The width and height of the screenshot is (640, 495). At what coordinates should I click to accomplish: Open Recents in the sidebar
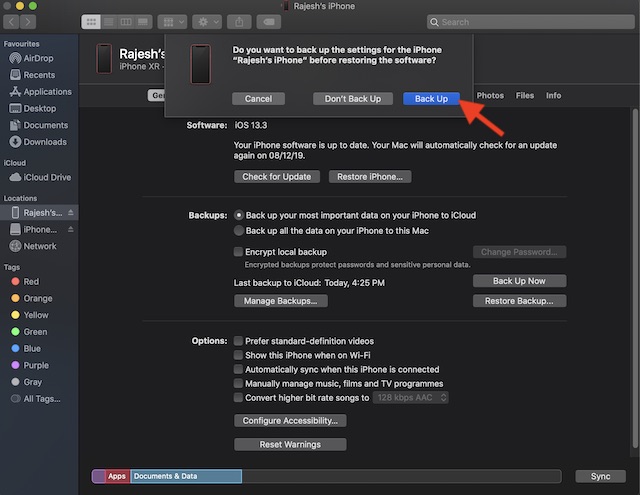click(39, 75)
